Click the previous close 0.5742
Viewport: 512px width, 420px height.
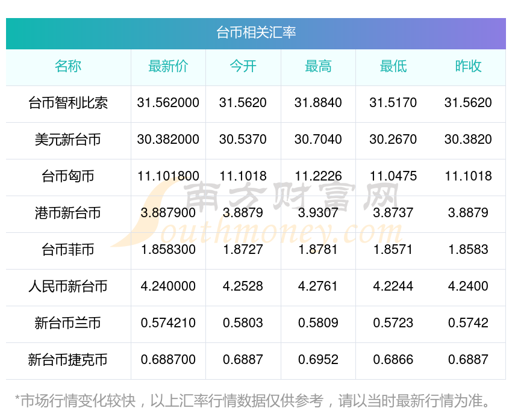point(468,323)
